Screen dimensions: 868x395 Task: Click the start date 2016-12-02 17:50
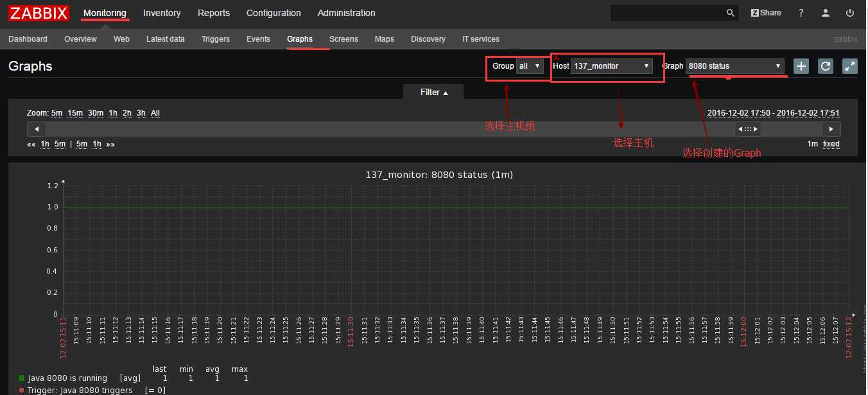739,113
